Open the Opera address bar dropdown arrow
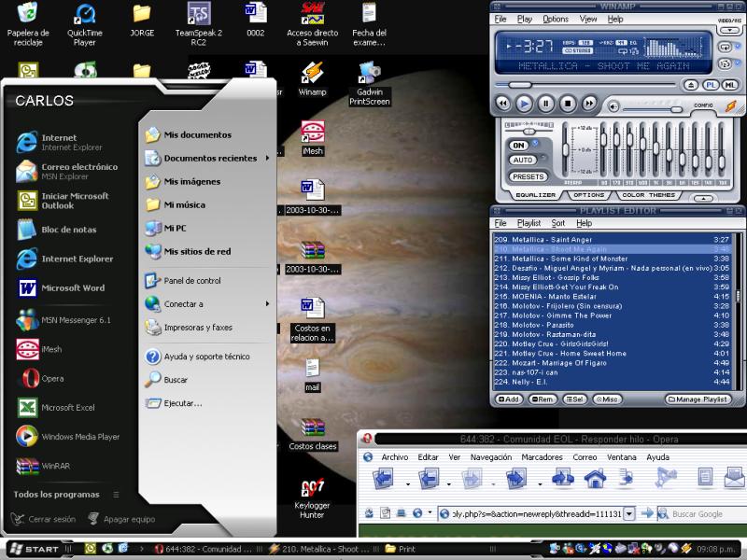The width and height of the screenshot is (747, 560). click(629, 513)
